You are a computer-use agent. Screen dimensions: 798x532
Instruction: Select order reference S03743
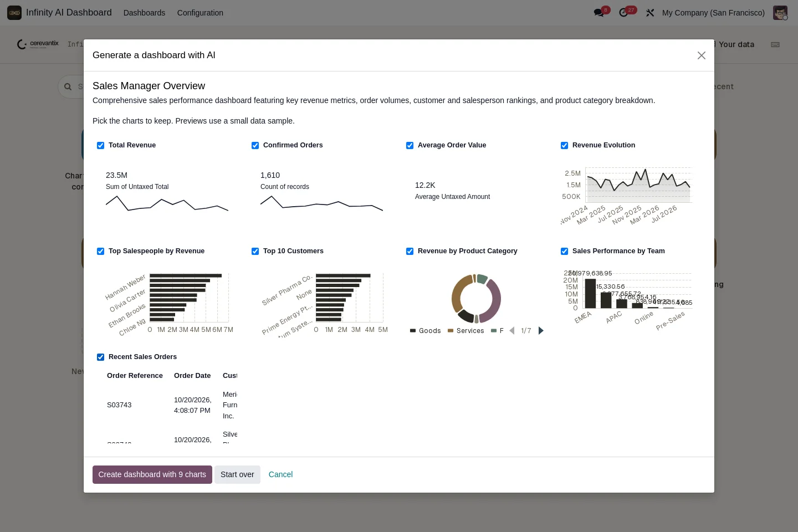[119, 405]
